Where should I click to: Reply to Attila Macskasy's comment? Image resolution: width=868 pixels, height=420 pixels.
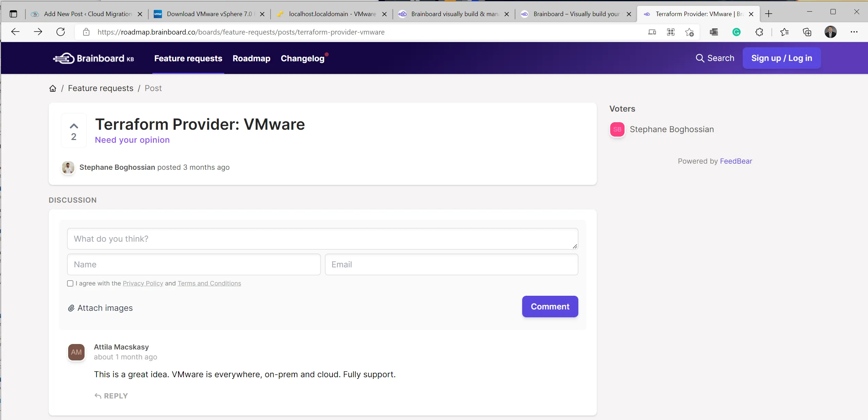click(x=111, y=396)
